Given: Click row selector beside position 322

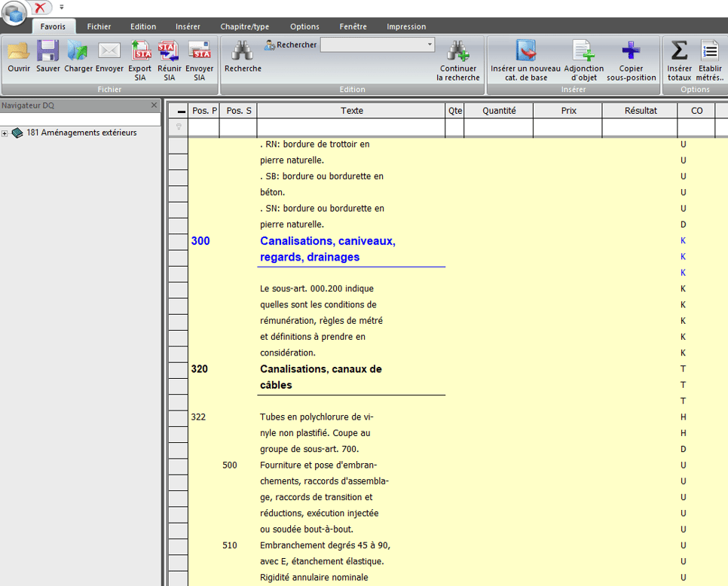Looking at the screenshot, I should tap(178, 417).
